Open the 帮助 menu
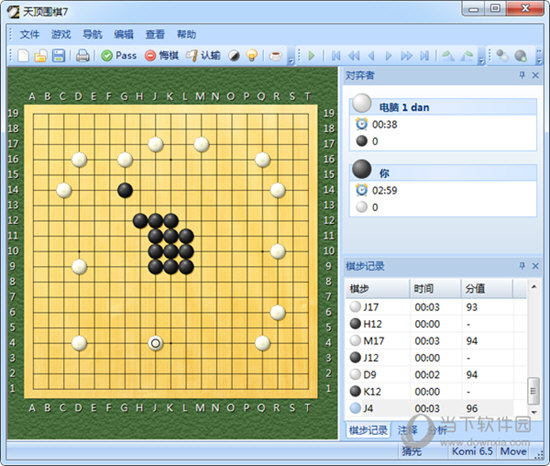Screen dimensions: 550x466 [x=187, y=34]
